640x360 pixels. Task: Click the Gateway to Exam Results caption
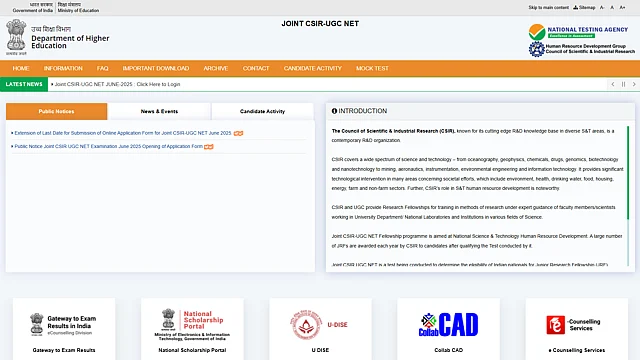coord(64,350)
